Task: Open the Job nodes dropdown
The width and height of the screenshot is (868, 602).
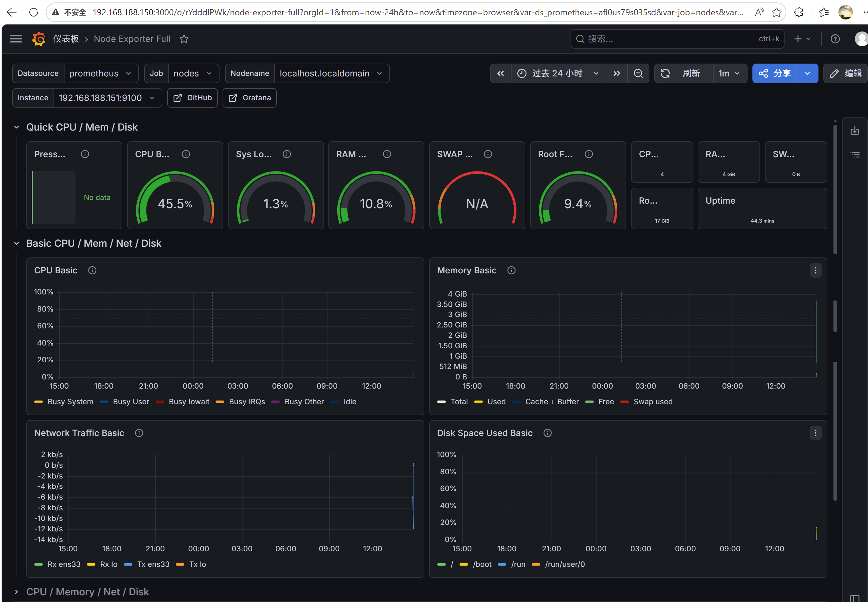Action: (x=193, y=73)
